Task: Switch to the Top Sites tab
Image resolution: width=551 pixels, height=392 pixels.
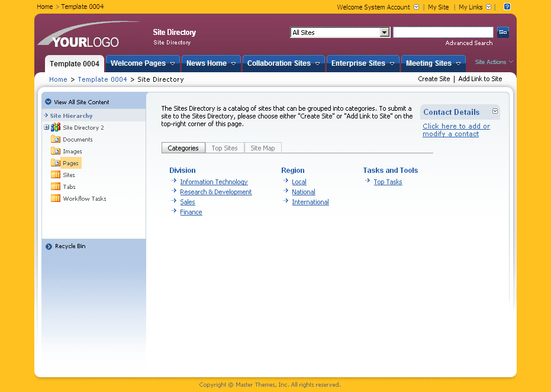Action: (224, 147)
